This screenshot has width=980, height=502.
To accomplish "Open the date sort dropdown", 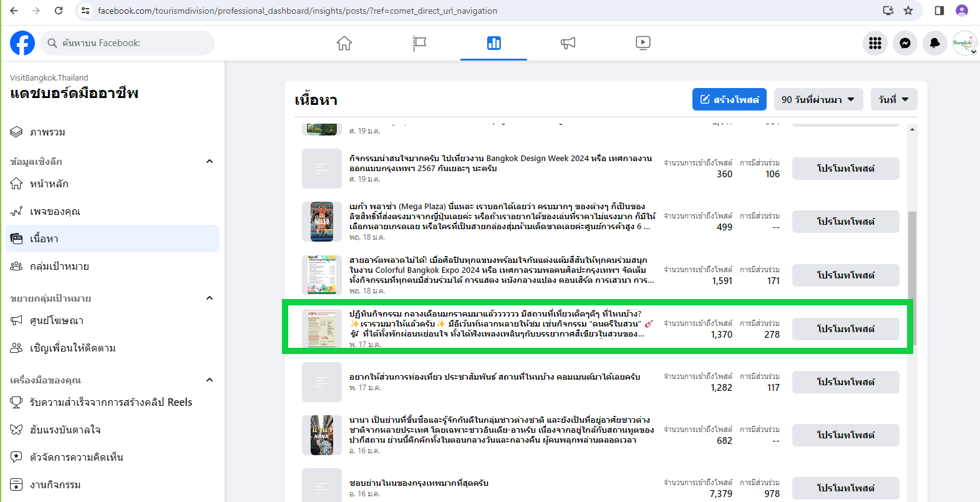I will tap(893, 99).
